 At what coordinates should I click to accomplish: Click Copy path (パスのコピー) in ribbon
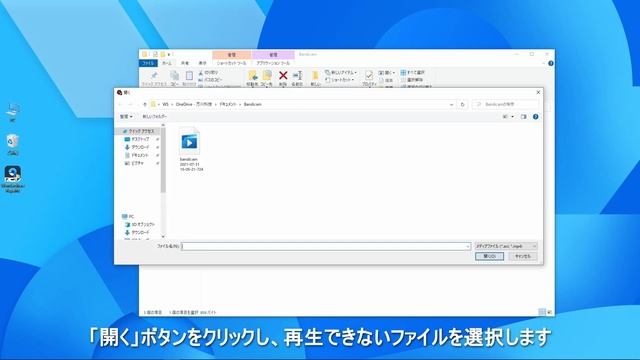(211, 80)
